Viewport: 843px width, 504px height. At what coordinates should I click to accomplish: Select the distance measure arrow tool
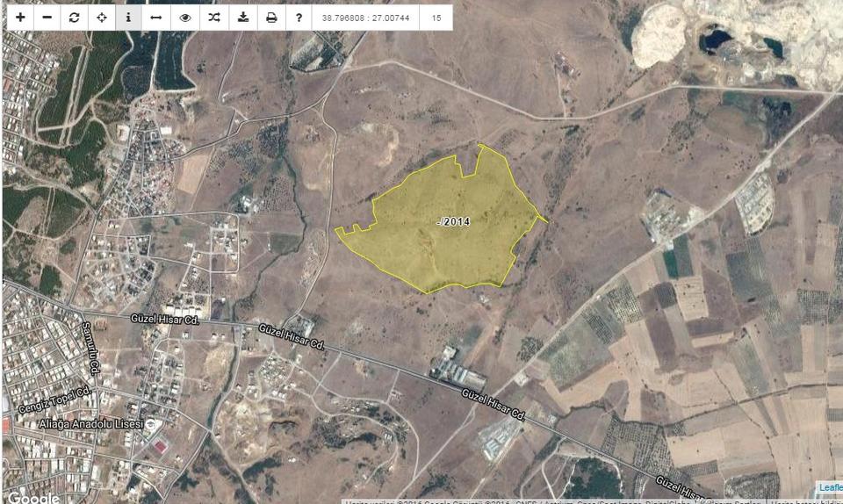tap(155, 18)
